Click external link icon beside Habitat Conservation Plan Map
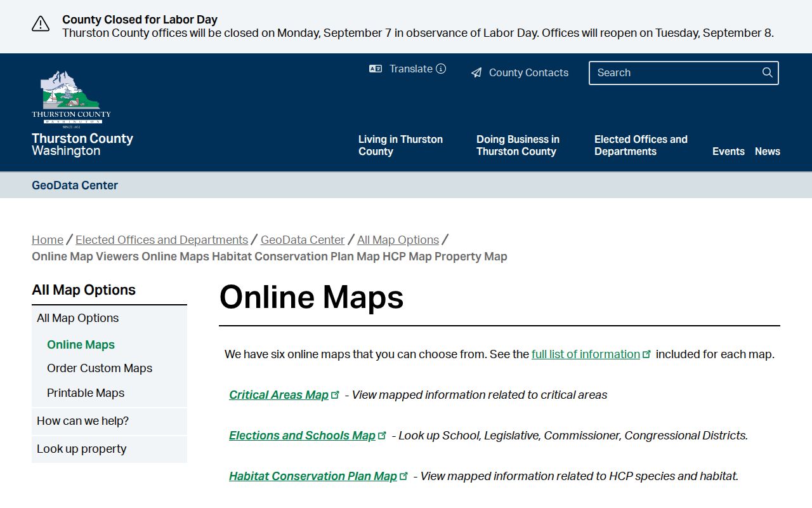 click(403, 476)
